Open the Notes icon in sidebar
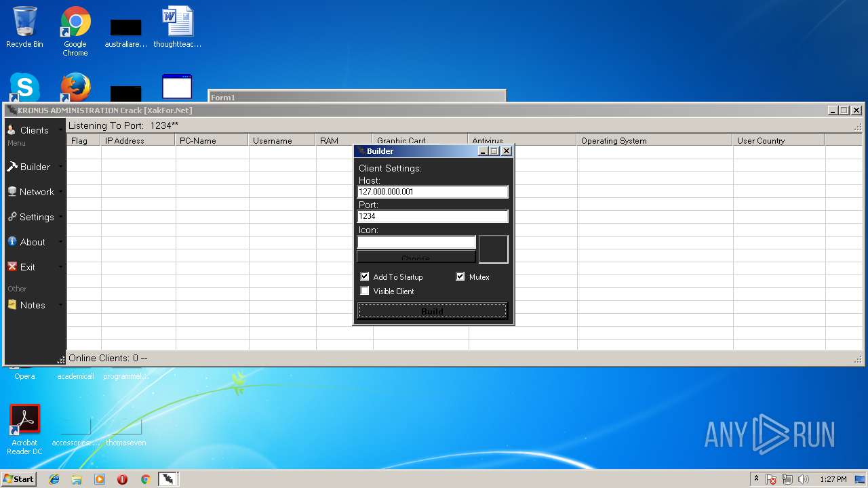The image size is (868, 488). (x=12, y=304)
